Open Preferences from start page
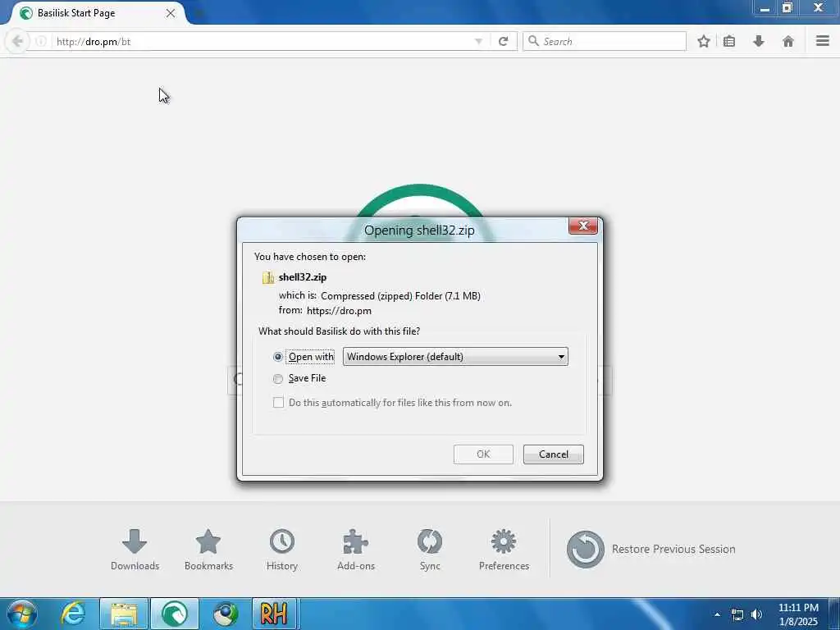840x630 pixels. 504,550
